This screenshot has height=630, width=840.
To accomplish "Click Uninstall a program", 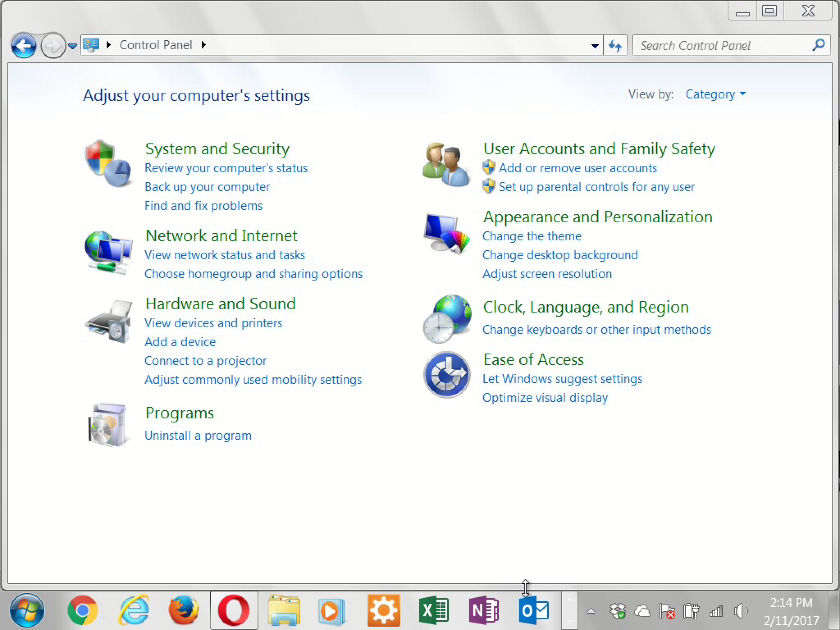I will (198, 436).
